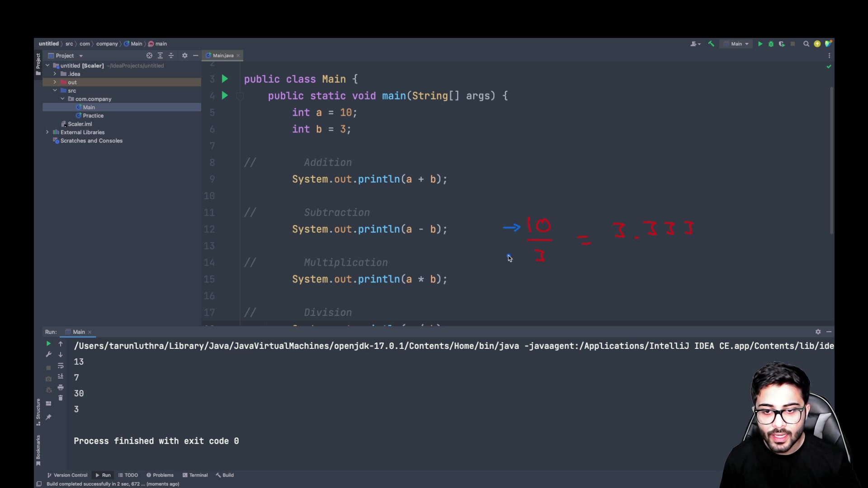Click the green inspection checkmark in editor

(829, 66)
